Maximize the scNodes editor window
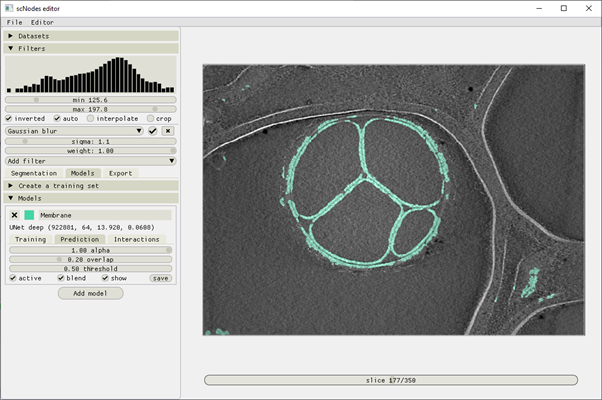Image resolution: width=602 pixels, height=400 pixels. pyautogui.click(x=564, y=8)
